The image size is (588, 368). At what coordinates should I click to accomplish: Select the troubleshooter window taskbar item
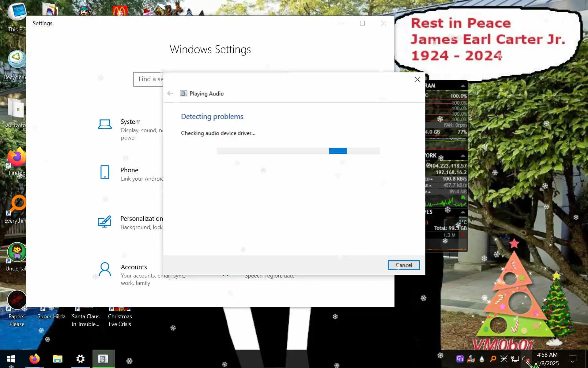coord(103,358)
